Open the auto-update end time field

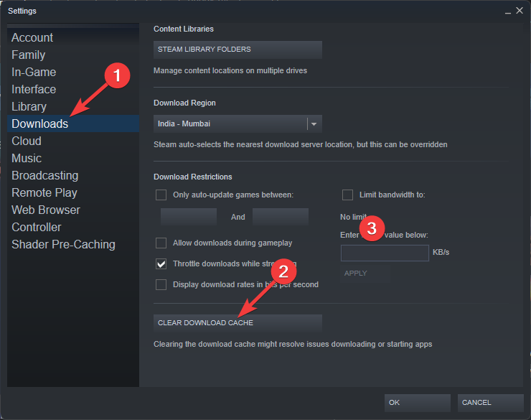(281, 217)
